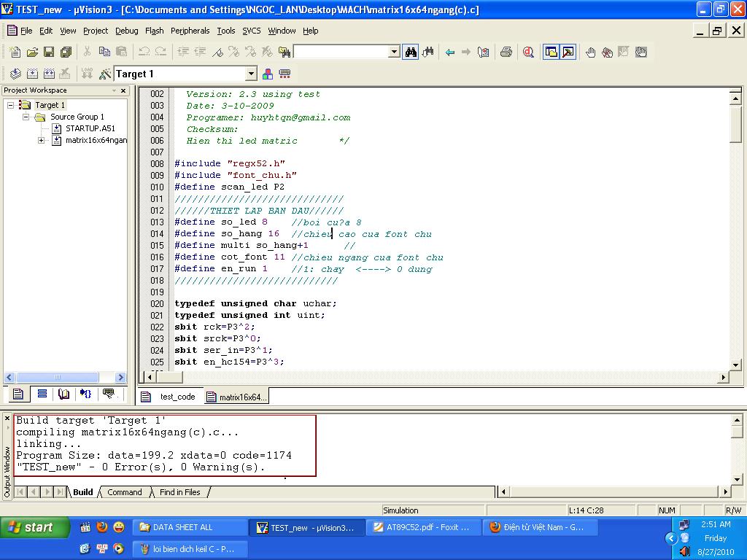Click the Open File toolbar icon
Image resolution: width=747 pixels, height=560 pixels.
click(32, 52)
